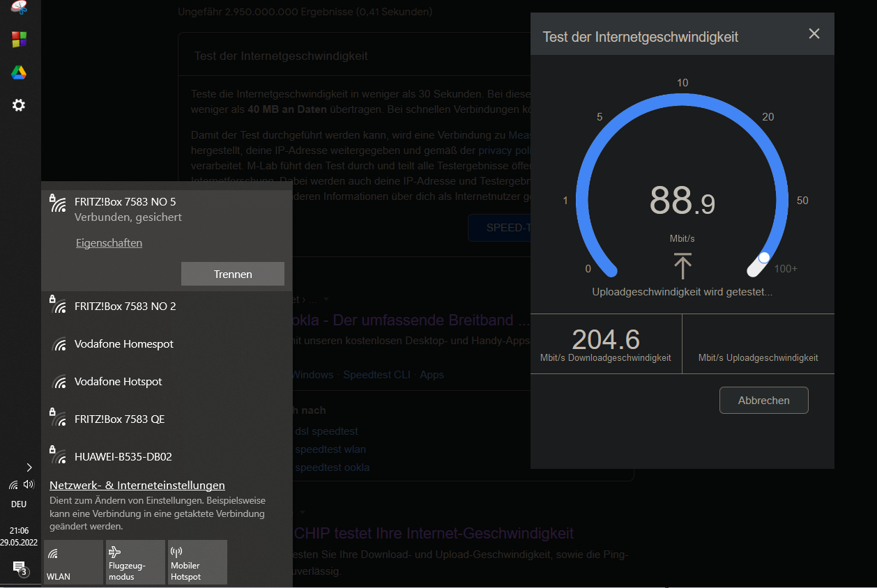
Task: Select the speedtest wlan suggestion
Action: (330, 449)
